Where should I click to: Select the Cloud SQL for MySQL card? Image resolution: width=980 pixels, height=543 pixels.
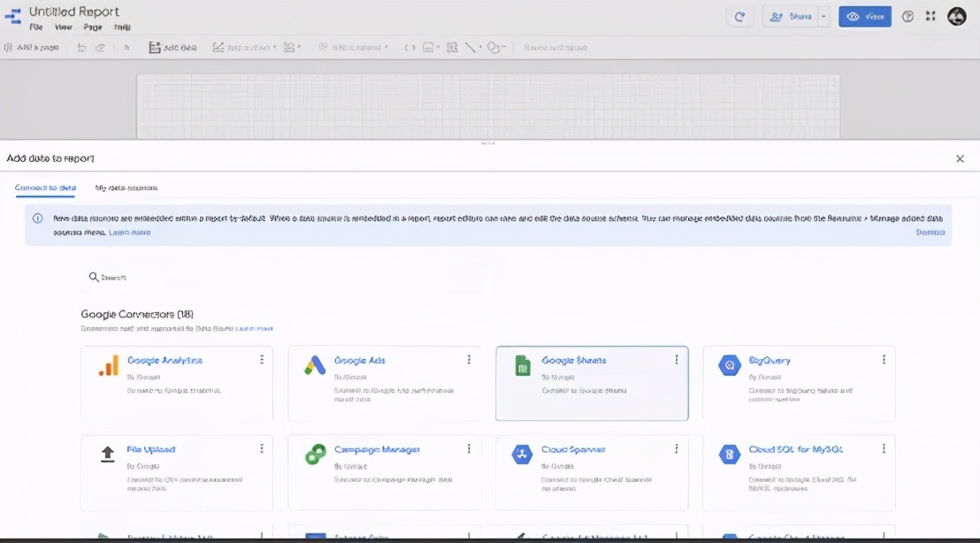[799, 473]
